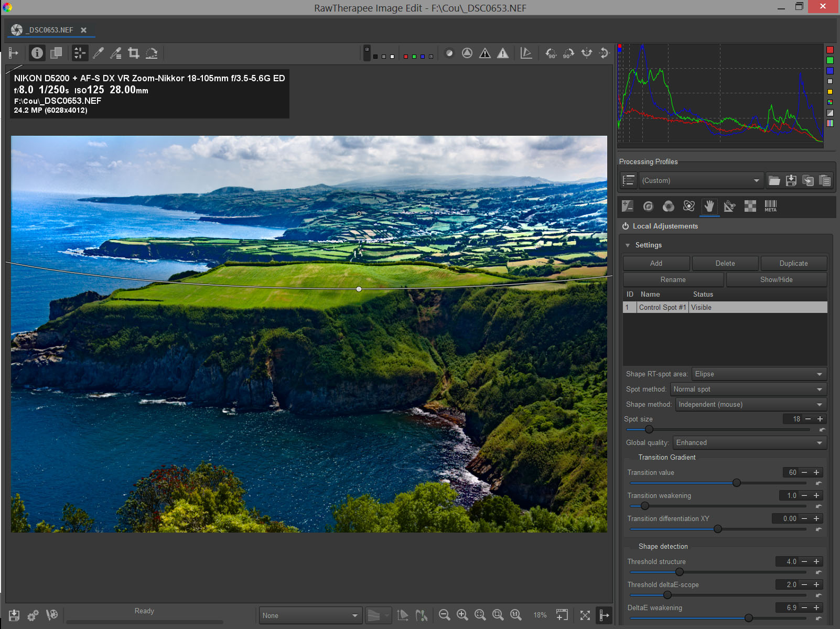Image resolution: width=840 pixels, height=629 pixels.
Task: Click the zoom out magnifier icon
Action: 444,615
